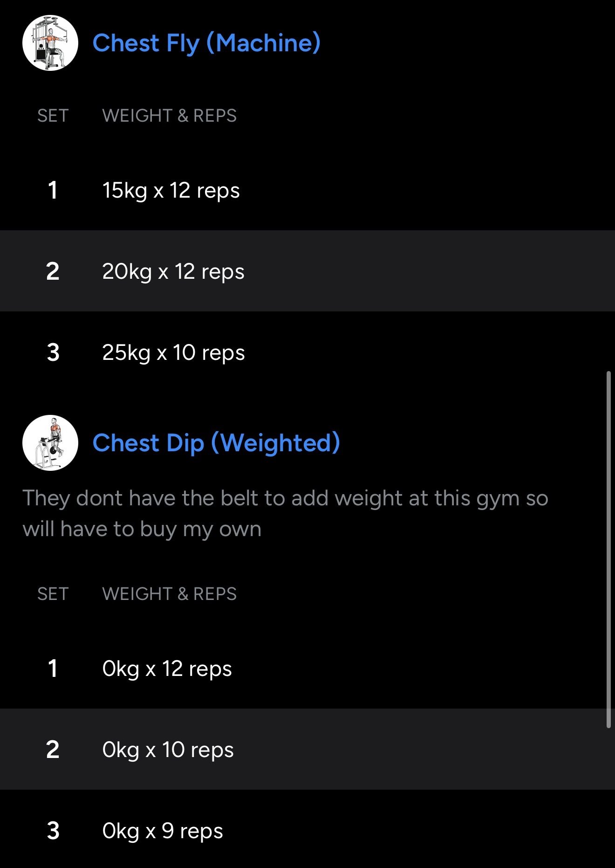
Task: Click the vertical scrollbar on the right edge
Action: (608, 549)
